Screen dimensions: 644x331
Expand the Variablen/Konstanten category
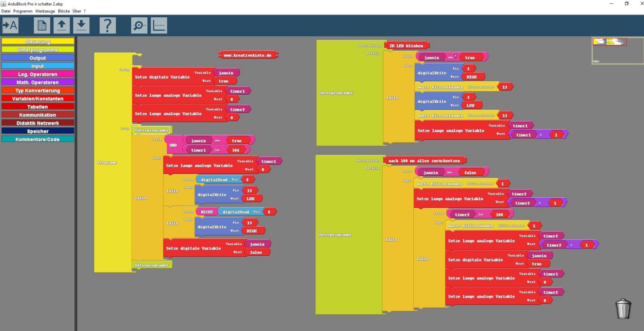click(x=38, y=99)
